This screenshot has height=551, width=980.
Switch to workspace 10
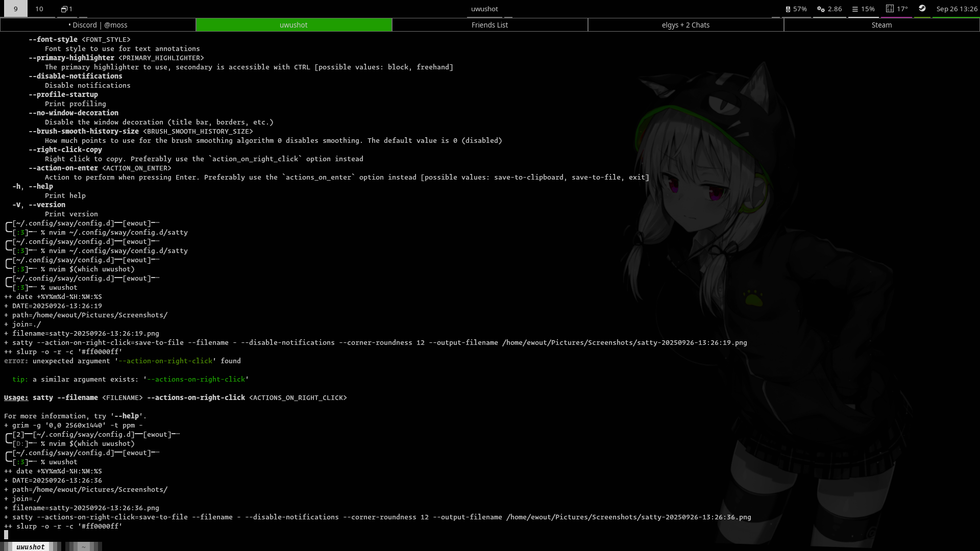(x=39, y=9)
